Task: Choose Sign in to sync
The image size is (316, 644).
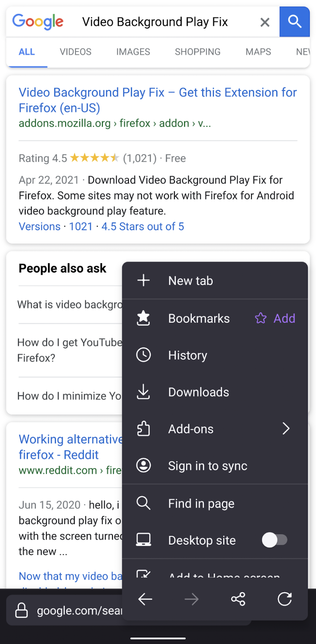Action: pos(215,466)
